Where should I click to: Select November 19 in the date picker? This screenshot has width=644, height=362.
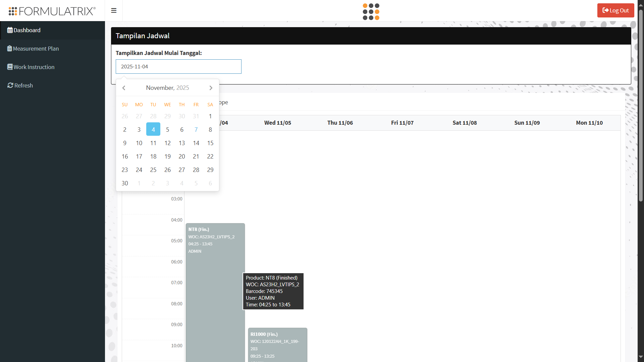(167, 156)
